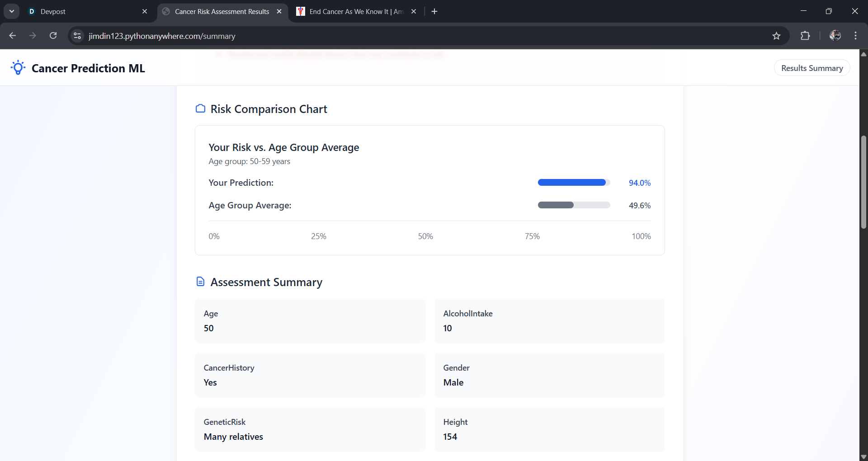868x461 pixels.
Task: Switch to the Devpost tab
Action: pos(81,11)
